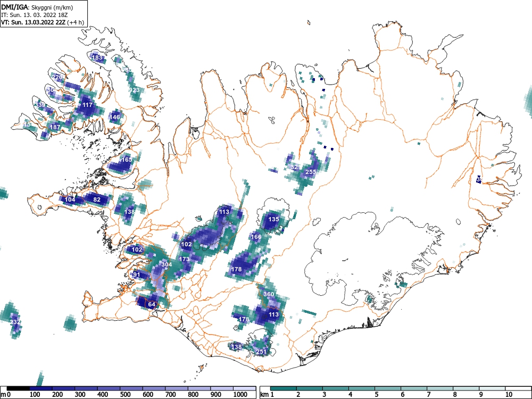Click the dark teal 1–2 km legend swatch

pyautogui.click(x=284, y=388)
